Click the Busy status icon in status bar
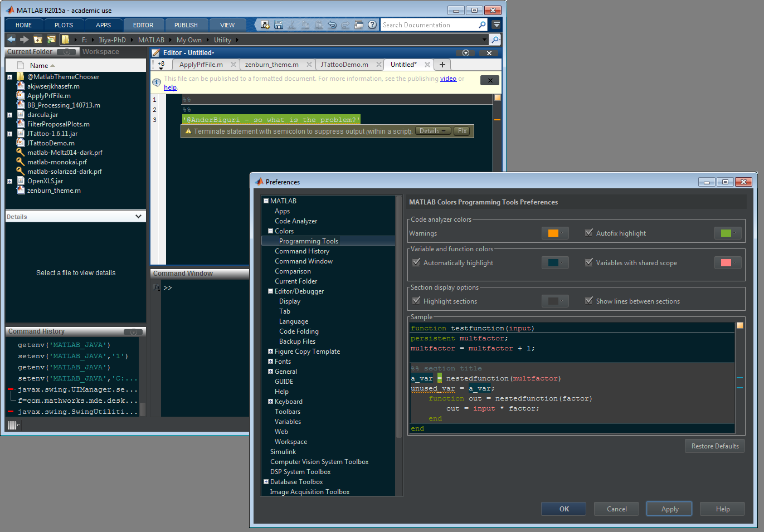764x532 pixels. click(x=12, y=426)
